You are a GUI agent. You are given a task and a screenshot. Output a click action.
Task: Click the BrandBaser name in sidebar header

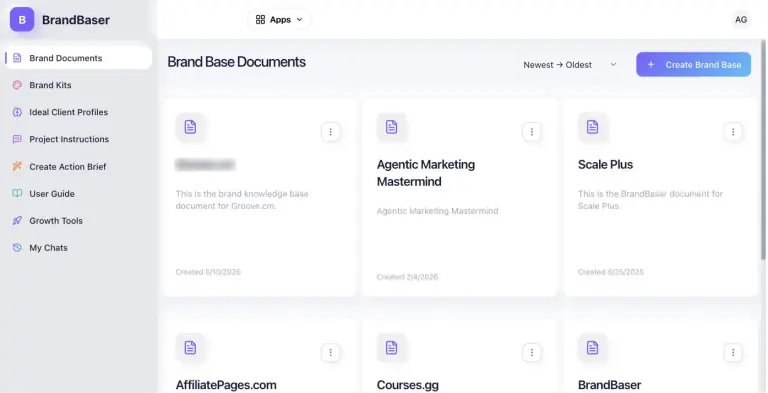tap(76, 20)
